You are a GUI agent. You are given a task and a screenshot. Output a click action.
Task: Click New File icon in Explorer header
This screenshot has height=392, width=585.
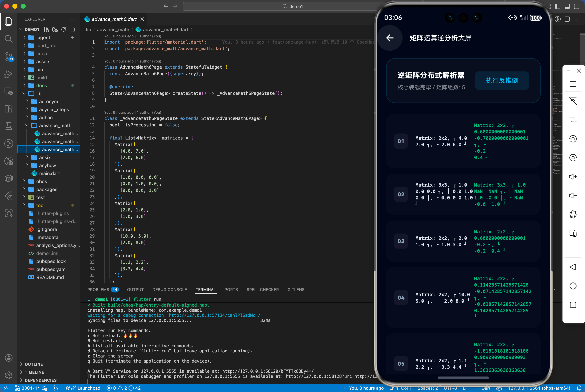click(46, 29)
